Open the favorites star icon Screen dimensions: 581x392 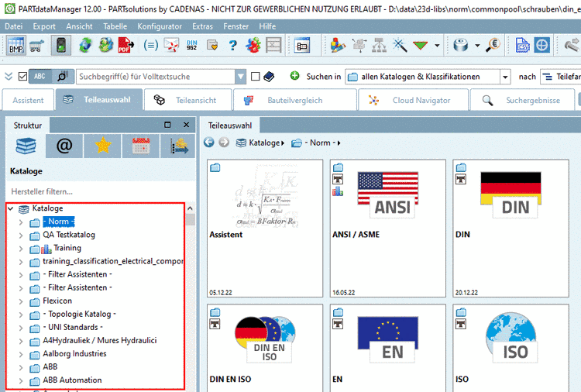(102, 146)
